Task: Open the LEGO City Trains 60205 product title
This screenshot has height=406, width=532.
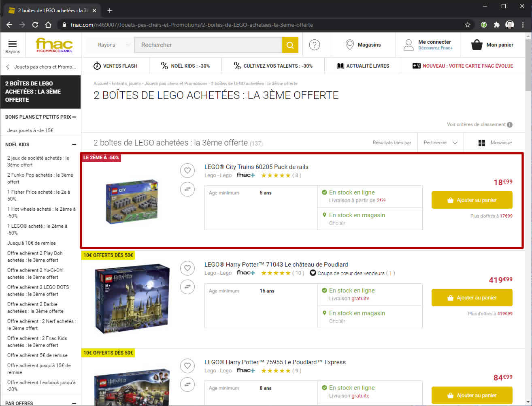Action: (x=256, y=167)
